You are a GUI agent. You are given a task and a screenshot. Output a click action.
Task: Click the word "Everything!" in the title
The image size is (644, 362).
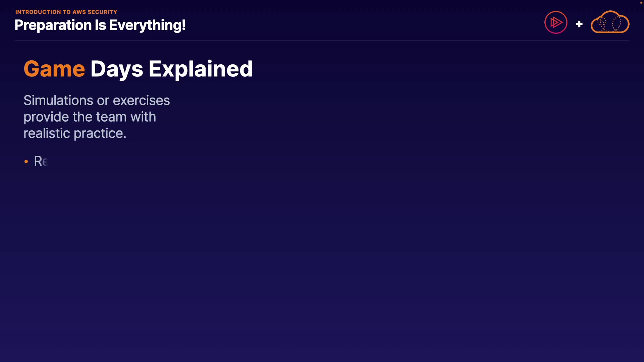[147, 25]
